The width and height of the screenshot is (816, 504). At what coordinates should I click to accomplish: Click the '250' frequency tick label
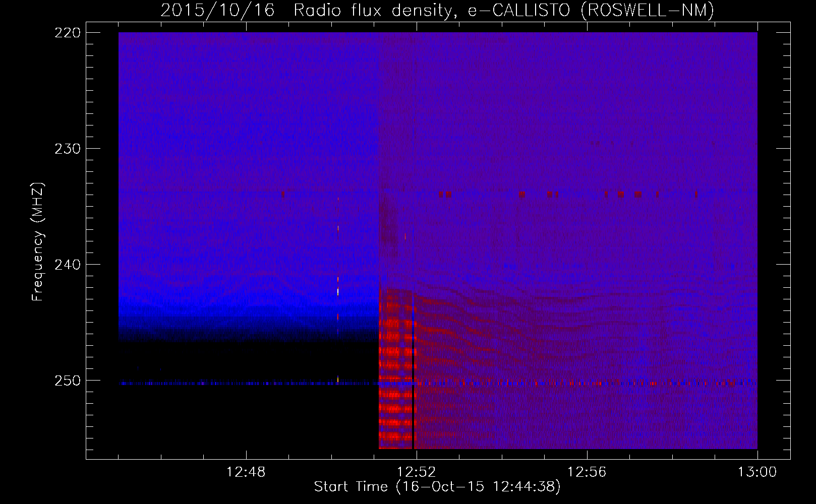(x=67, y=381)
